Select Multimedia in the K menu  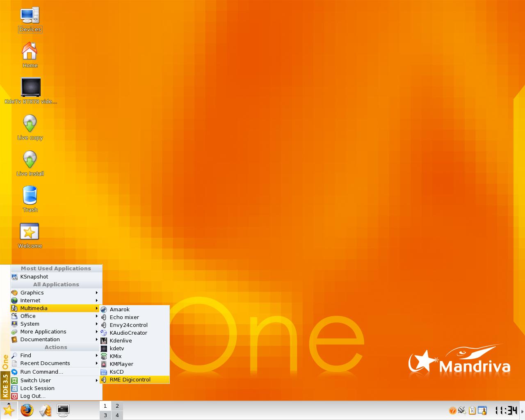(56, 308)
